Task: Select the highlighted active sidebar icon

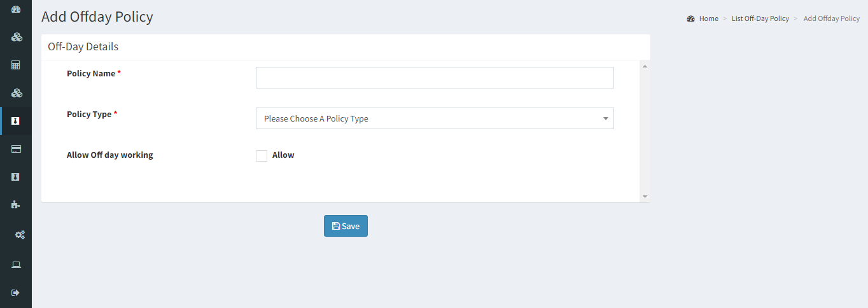Action: coord(16,121)
